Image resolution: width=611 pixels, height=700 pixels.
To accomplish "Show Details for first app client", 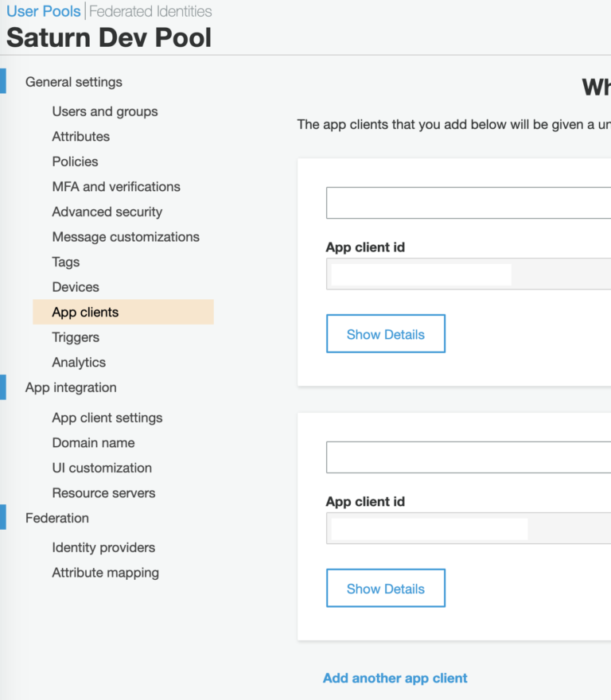I will coord(386,334).
